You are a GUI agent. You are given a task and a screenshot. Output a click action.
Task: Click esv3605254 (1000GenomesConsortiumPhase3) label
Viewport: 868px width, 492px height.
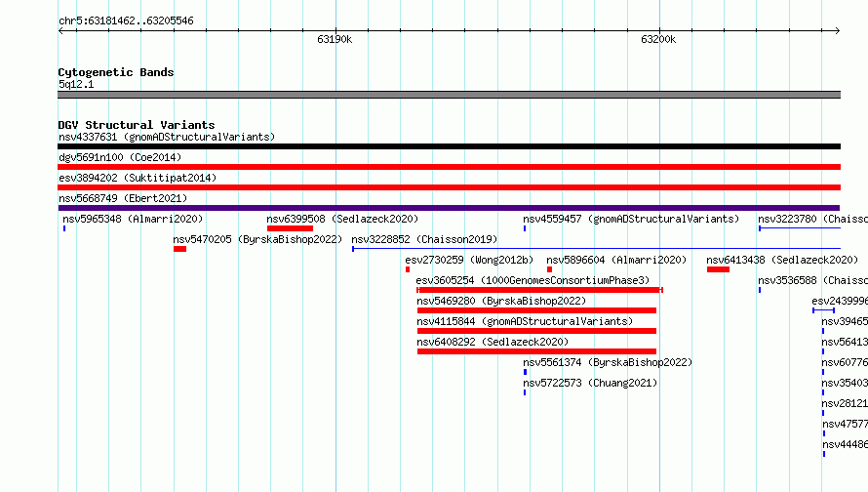[x=533, y=280]
